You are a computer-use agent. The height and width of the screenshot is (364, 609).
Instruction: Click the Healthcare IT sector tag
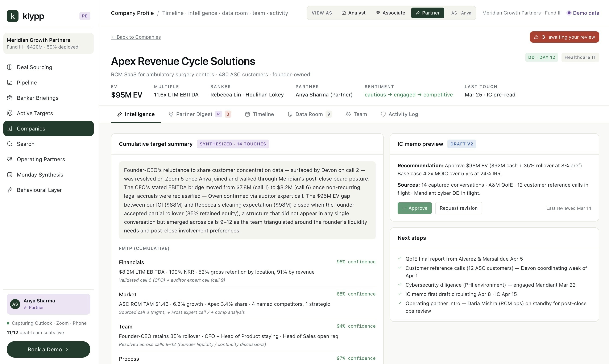(x=580, y=57)
